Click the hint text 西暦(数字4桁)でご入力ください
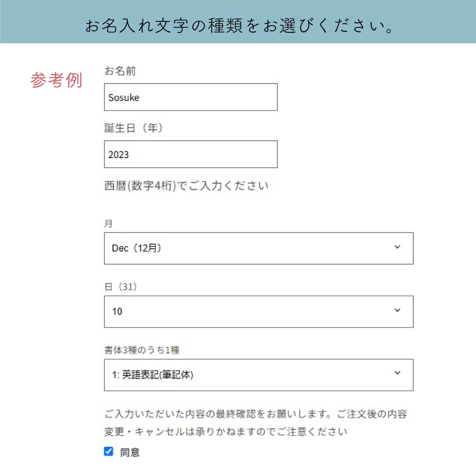Screen dimensions: 476x476 tap(186, 186)
